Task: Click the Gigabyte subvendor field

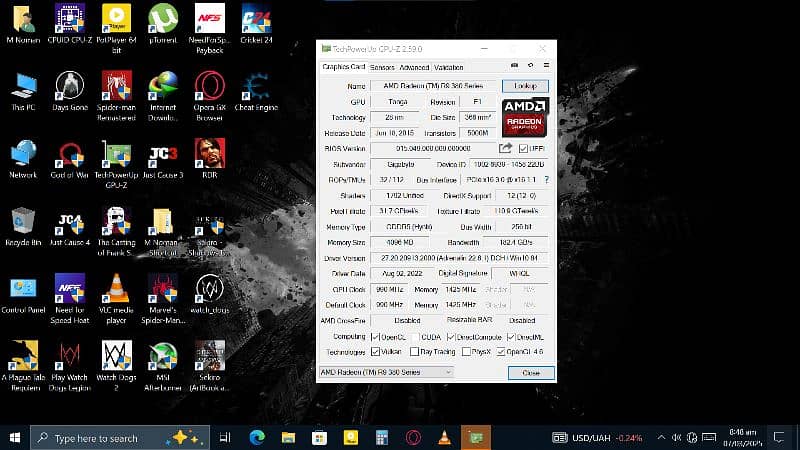Action: click(x=401, y=164)
